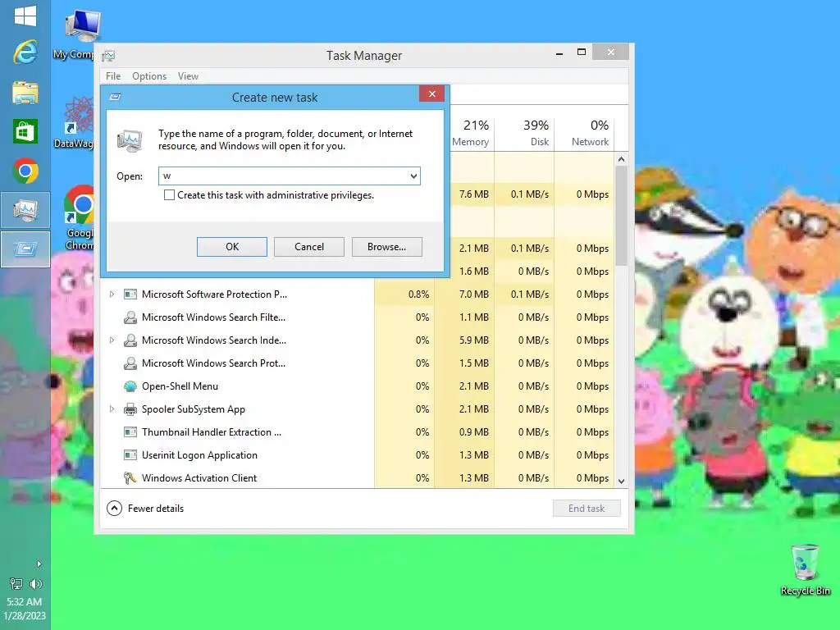The height and width of the screenshot is (630, 840).
Task: Close the Create new task dialog
Action: coord(431,94)
